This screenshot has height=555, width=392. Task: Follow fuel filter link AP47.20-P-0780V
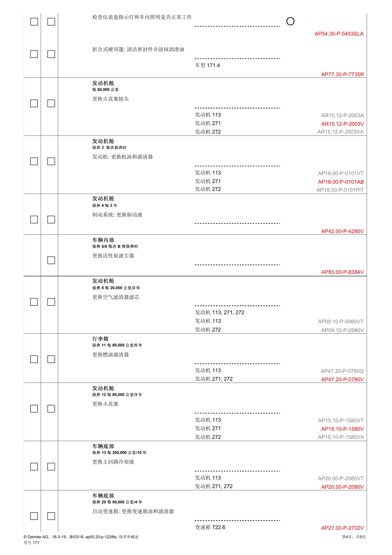[x=342, y=379]
